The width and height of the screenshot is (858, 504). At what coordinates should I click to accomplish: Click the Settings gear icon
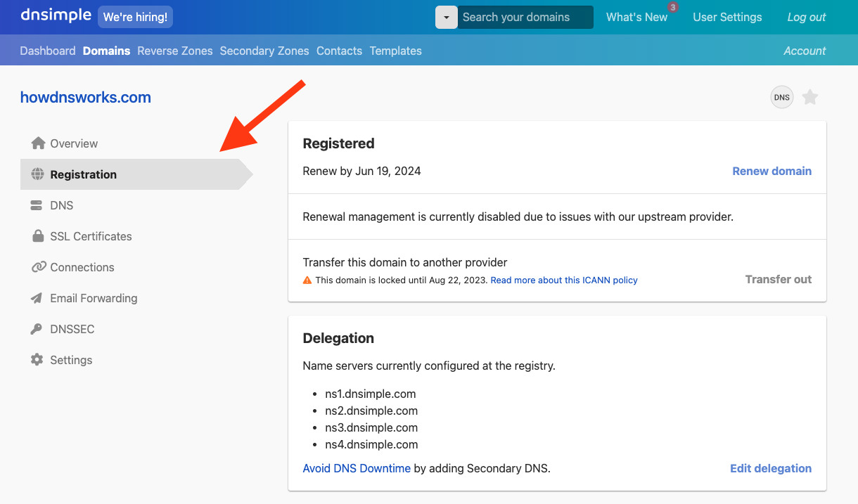37,360
